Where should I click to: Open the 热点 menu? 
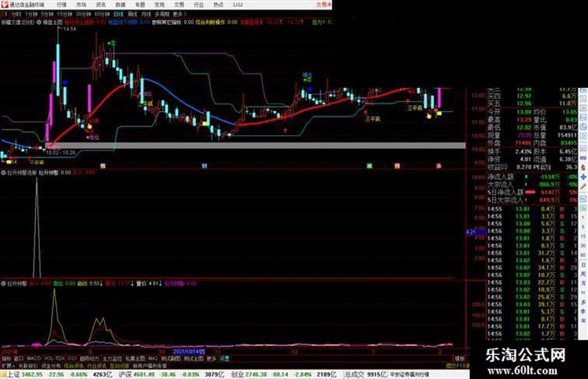pos(218,5)
